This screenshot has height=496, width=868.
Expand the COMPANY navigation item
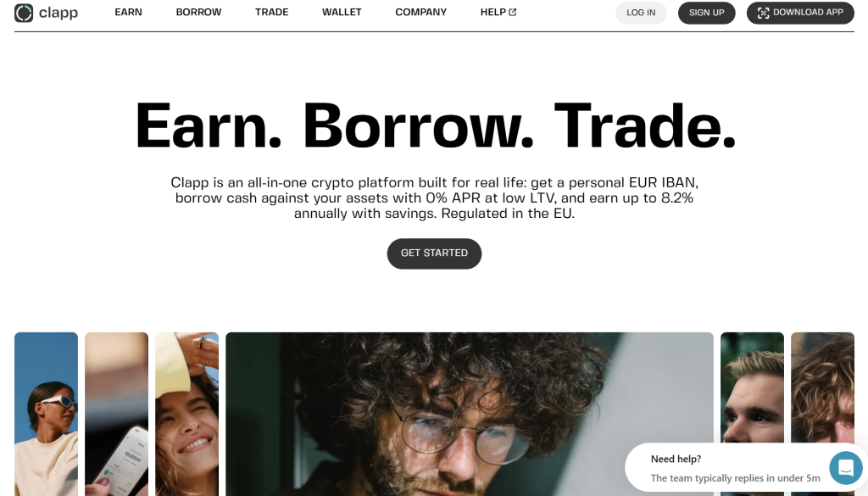coord(420,12)
